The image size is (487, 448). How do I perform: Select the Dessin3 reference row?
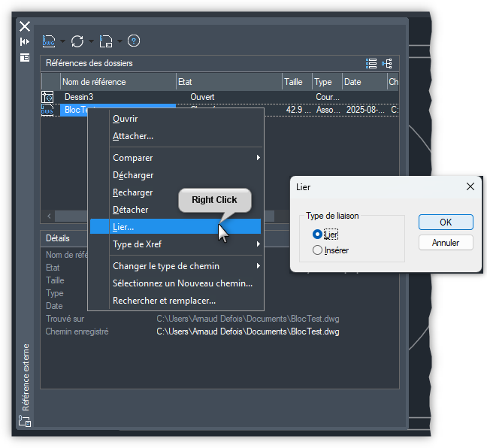click(78, 97)
